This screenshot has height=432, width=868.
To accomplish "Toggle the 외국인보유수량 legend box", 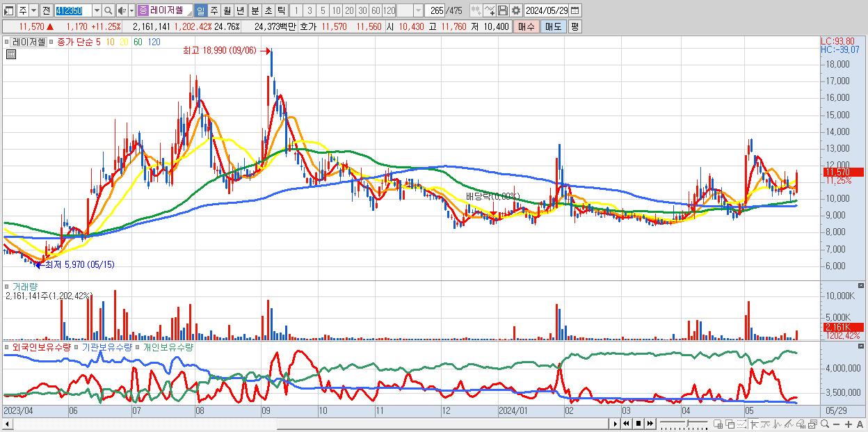I will pos(8,346).
